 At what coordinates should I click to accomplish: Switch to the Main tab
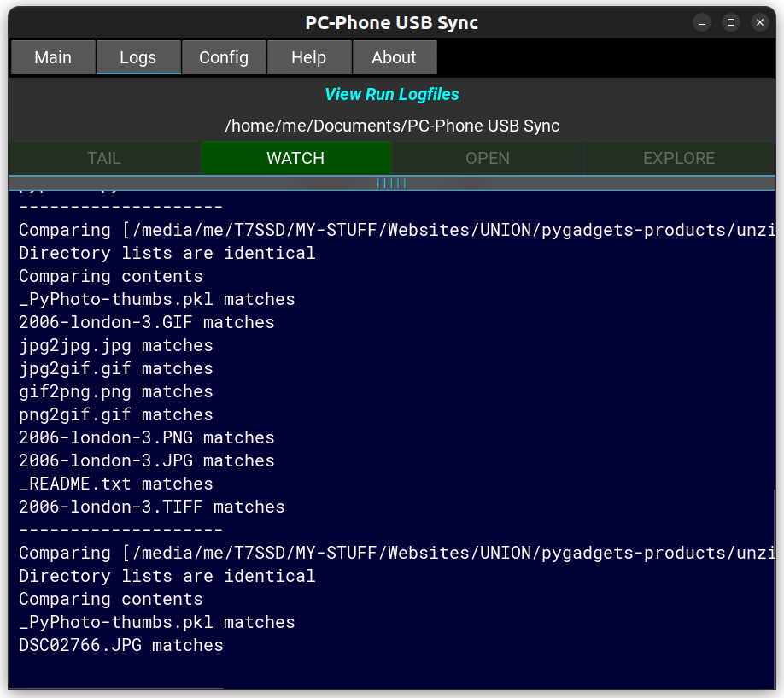tap(53, 58)
